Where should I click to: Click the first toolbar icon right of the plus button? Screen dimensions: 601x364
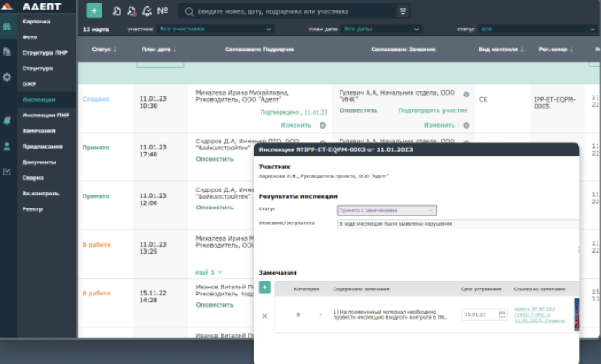coord(116,10)
